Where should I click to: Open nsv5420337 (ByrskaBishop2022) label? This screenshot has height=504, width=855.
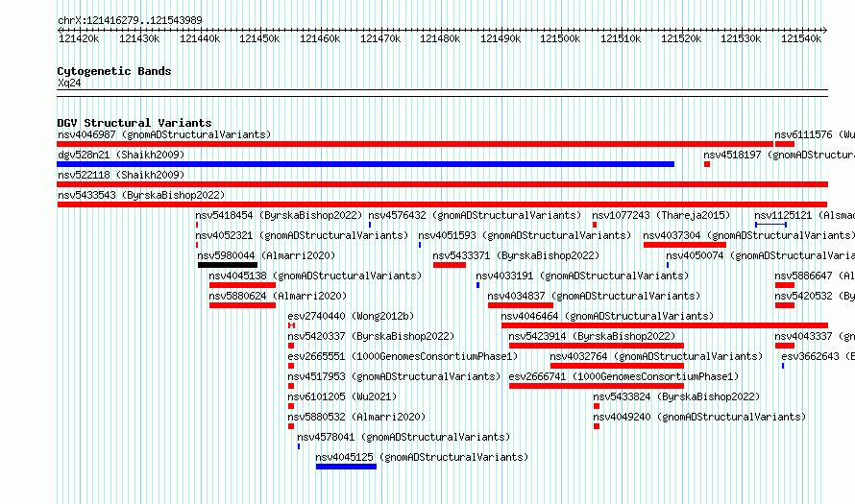click(x=371, y=336)
